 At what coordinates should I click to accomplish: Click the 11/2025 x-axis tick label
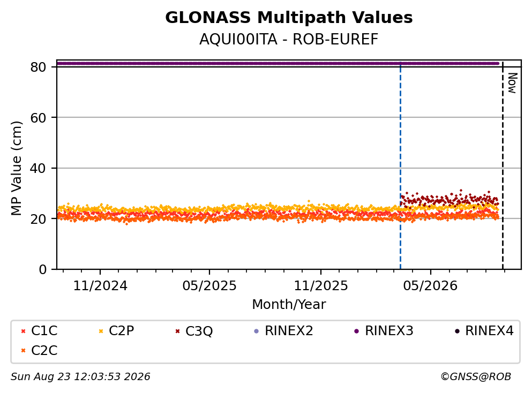point(321,286)
